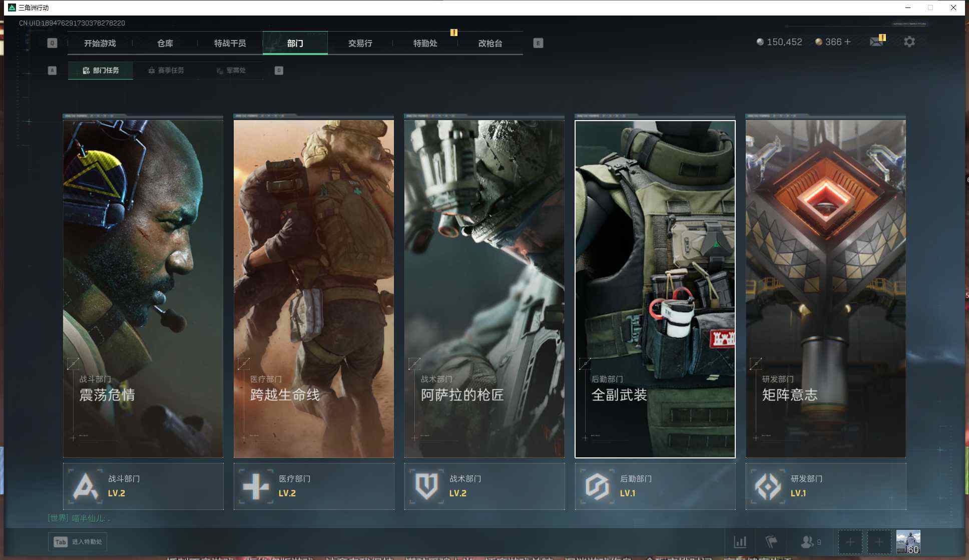Click the 医疗部门 cross emblem icon
The image size is (969, 560).
256,486
